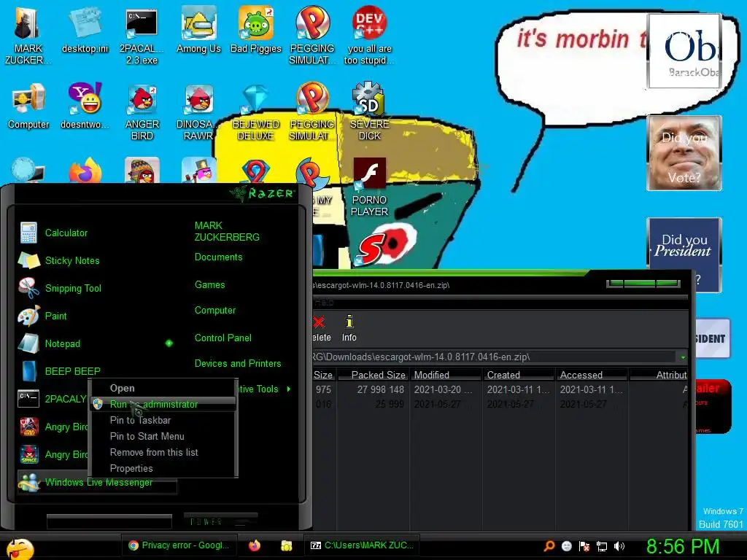Image resolution: width=747 pixels, height=560 pixels.
Task: Open the 'Did you President' gadget
Action: (x=684, y=254)
